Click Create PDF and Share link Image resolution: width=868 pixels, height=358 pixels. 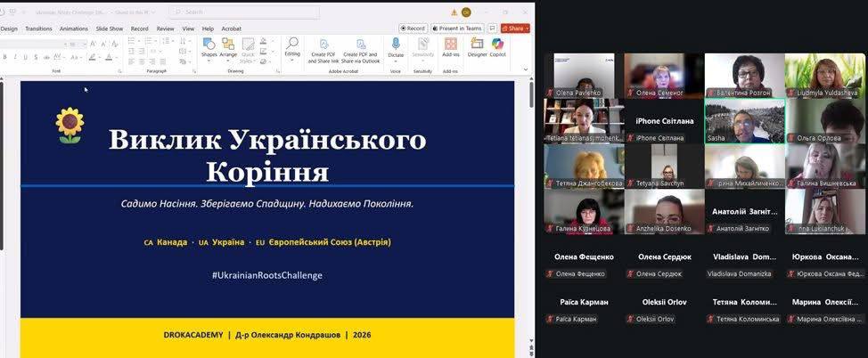(323, 51)
